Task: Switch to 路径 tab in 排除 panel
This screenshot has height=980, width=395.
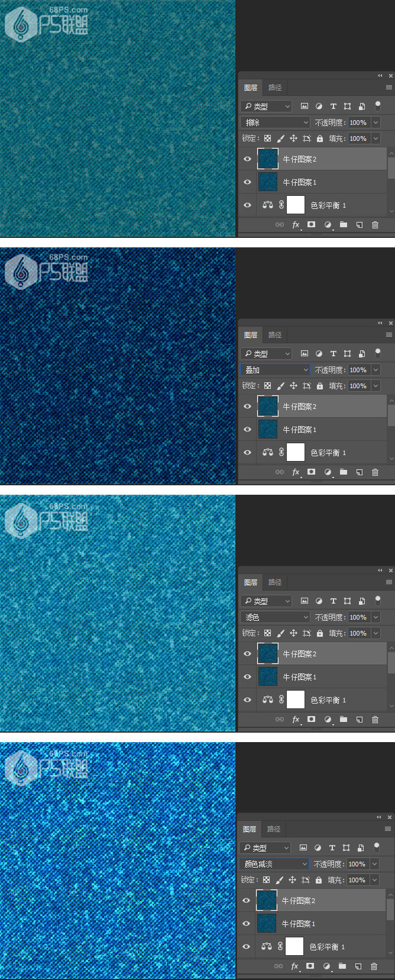Action: pyautogui.click(x=275, y=88)
